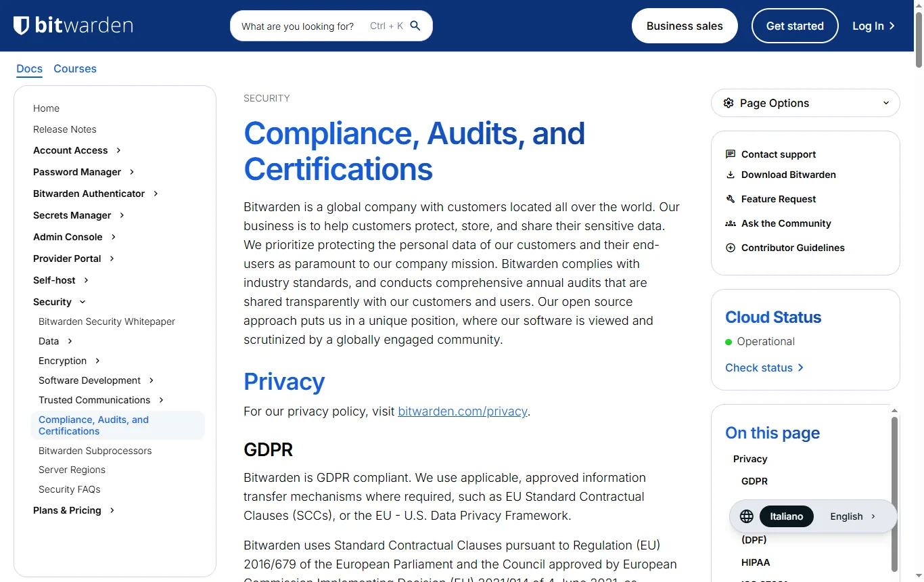
Task: Expand the Self-host section
Action: click(86, 280)
